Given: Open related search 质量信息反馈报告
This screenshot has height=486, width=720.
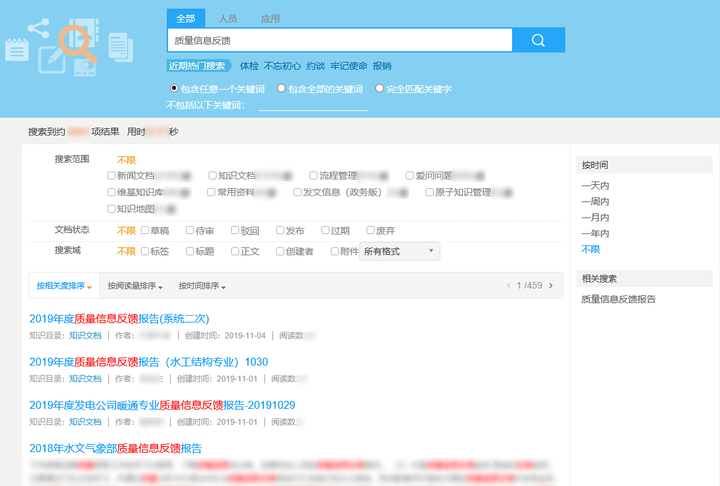Looking at the screenshot, I should pos(618,300).
